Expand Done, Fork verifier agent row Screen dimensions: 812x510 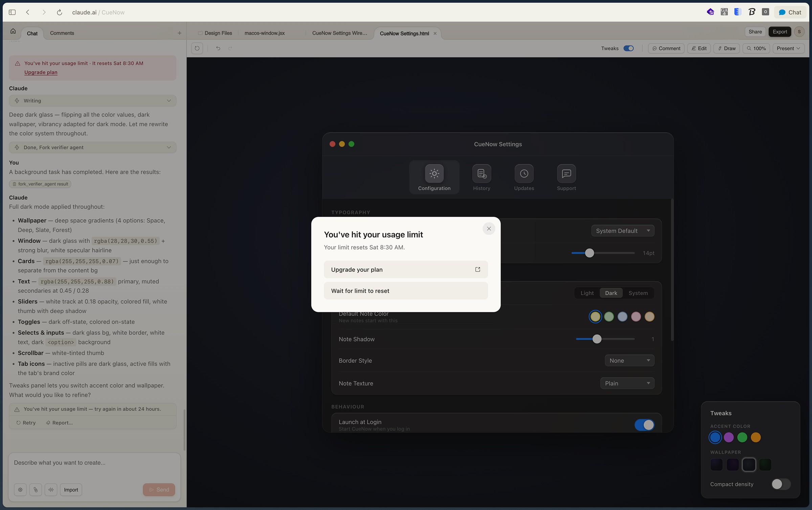coord(93,148)
